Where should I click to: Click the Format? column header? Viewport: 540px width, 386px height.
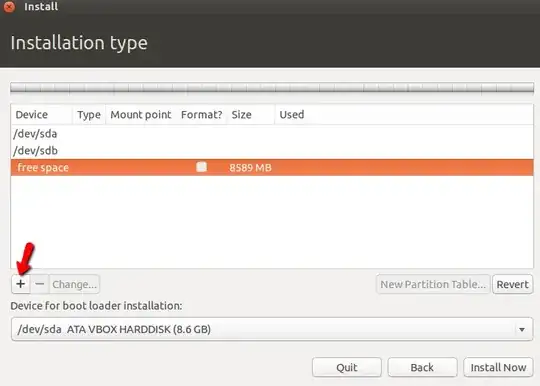[x=201, y=114]
